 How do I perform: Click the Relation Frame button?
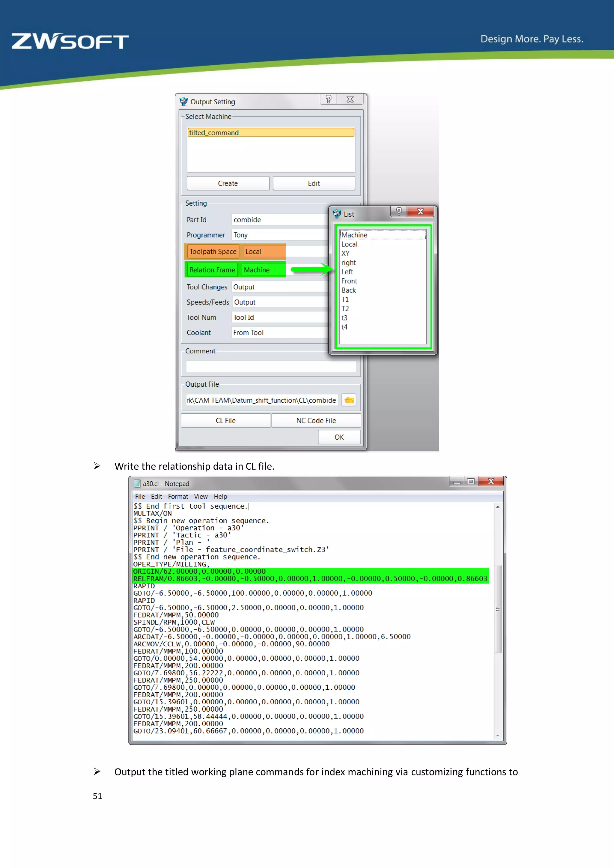pos(212,270)
